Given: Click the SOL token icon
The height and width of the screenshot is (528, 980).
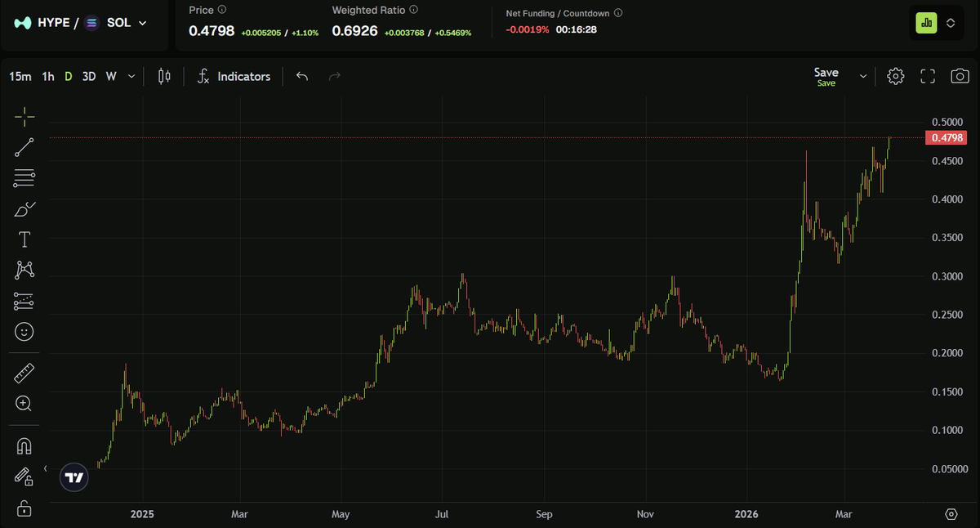Looking at the screenshot, I should click(x=92, y=23).
